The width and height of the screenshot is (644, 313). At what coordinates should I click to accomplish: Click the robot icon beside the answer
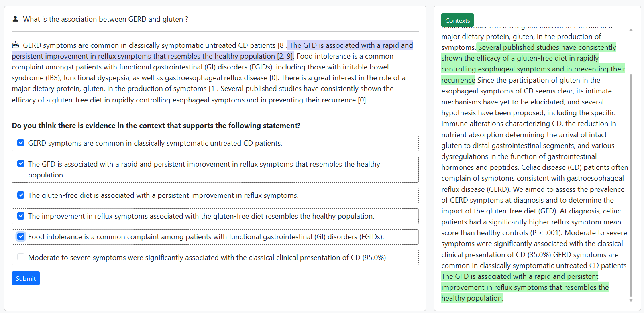click(x=15, y=45)
